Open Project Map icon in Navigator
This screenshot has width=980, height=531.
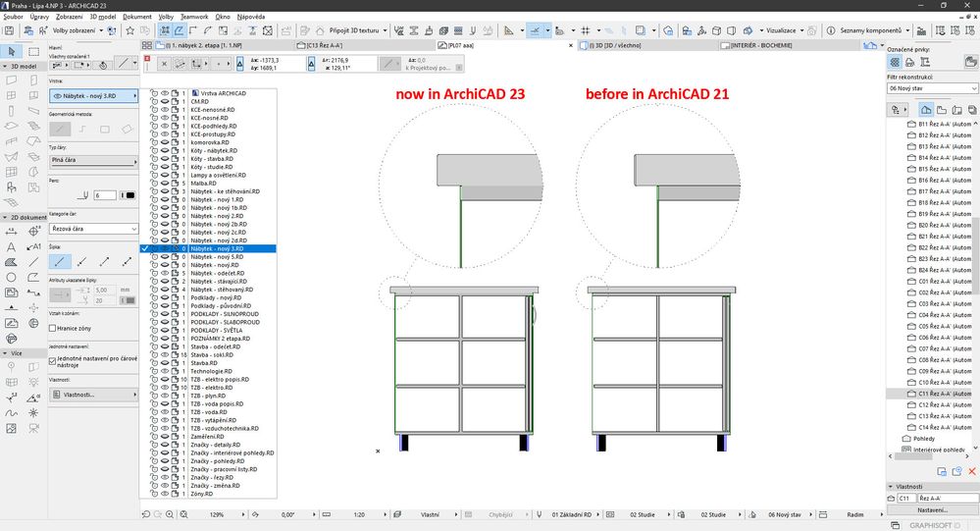point(926,110)
